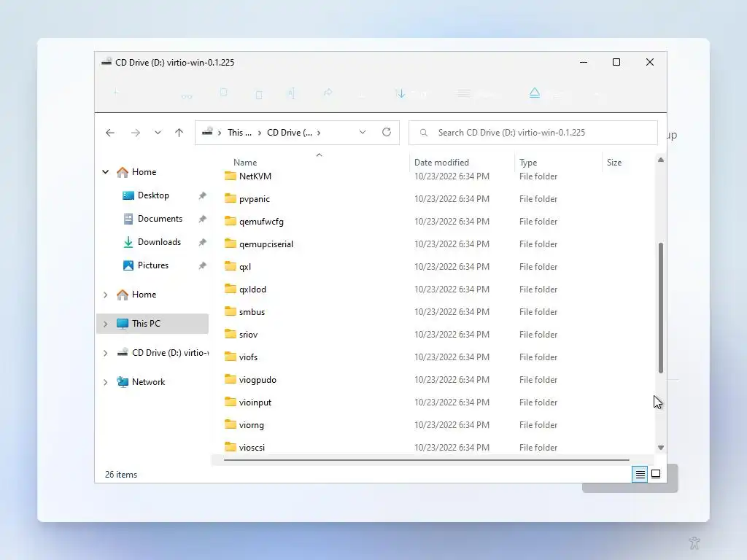Click the qxl folder icon
This screenshot has width=747, height=560.
230,266
